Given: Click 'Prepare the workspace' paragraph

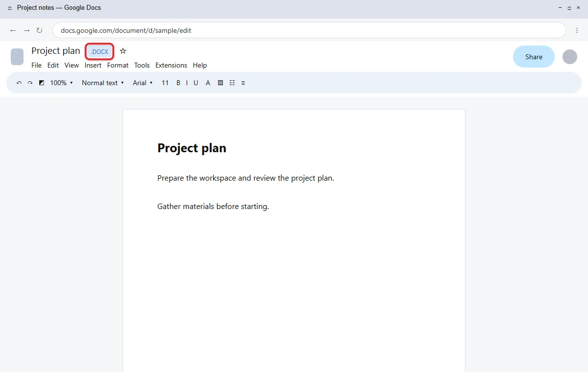Looking at the screenshot, I should tap(245, 178).
